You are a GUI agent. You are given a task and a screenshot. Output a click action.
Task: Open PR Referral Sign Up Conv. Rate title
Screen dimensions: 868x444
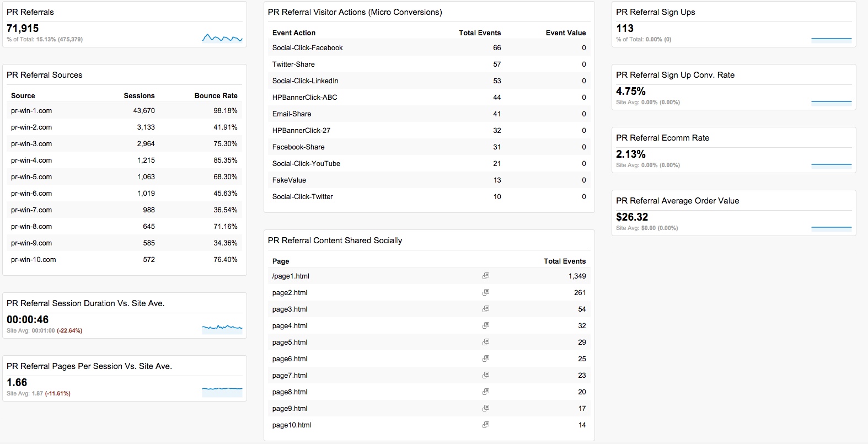676,75
